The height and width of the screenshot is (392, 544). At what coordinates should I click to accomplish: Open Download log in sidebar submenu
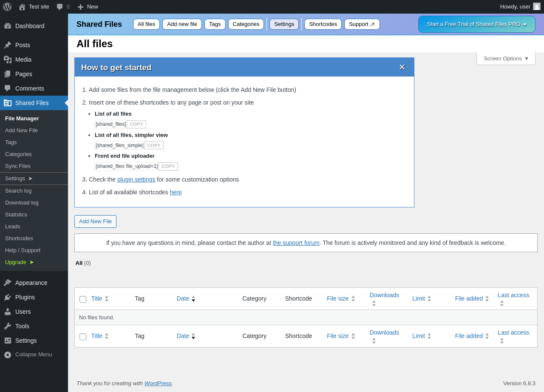[22, 203]
